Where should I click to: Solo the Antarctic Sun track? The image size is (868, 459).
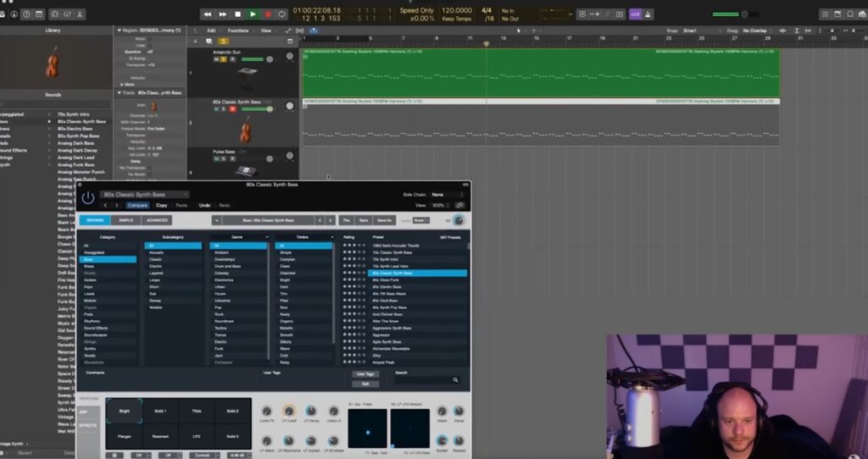pos(224,59)
